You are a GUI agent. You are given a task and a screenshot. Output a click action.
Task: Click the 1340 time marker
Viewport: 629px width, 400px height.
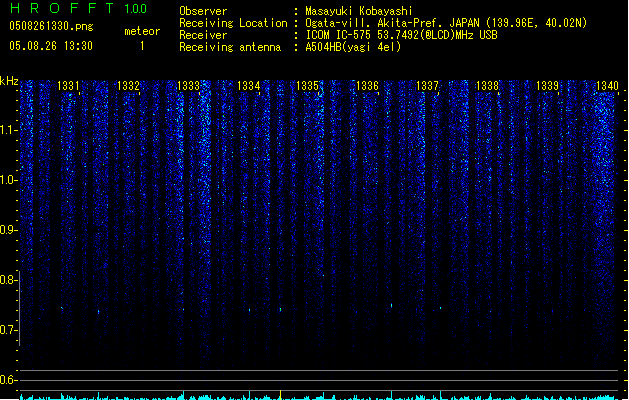(x=607, y=85)
